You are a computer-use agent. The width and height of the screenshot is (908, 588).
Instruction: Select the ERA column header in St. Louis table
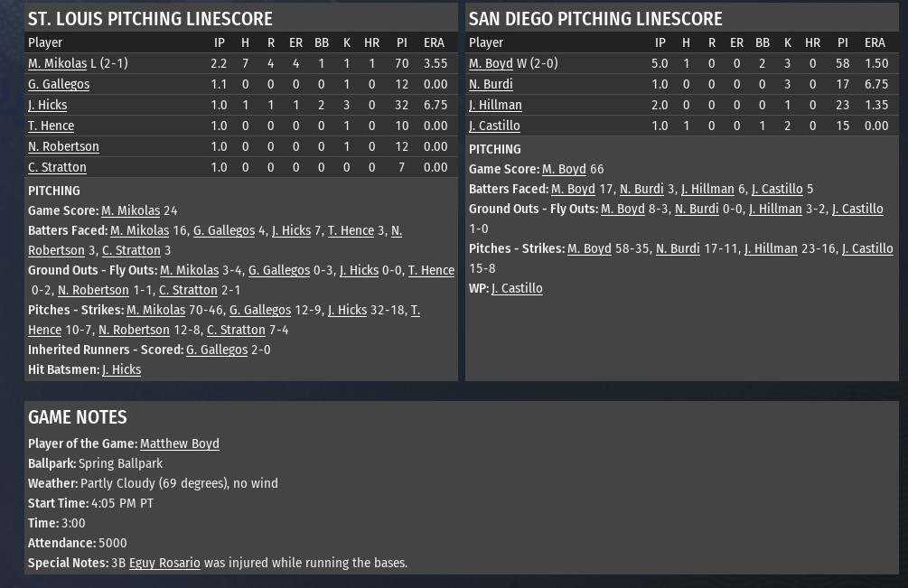(x=434, y=42)
